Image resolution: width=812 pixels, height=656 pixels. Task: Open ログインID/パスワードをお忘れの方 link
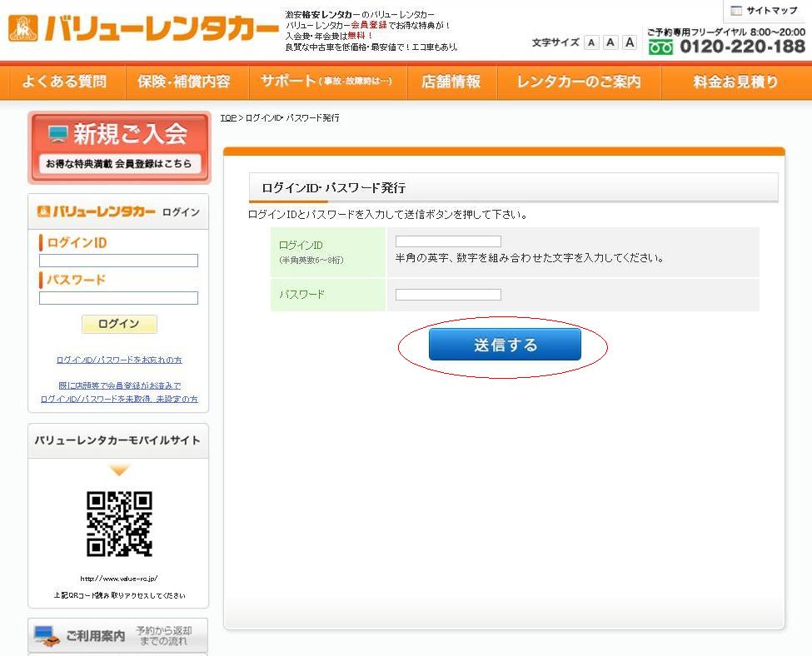(x=119, y=360)
